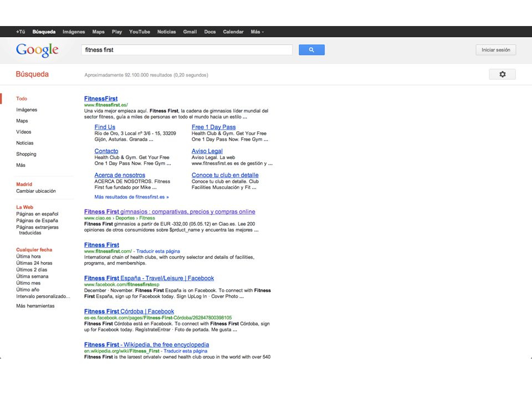532x399 pixels.
Task: Click the www.fitnessfirst.es green URL
Action: click(106, 105)
